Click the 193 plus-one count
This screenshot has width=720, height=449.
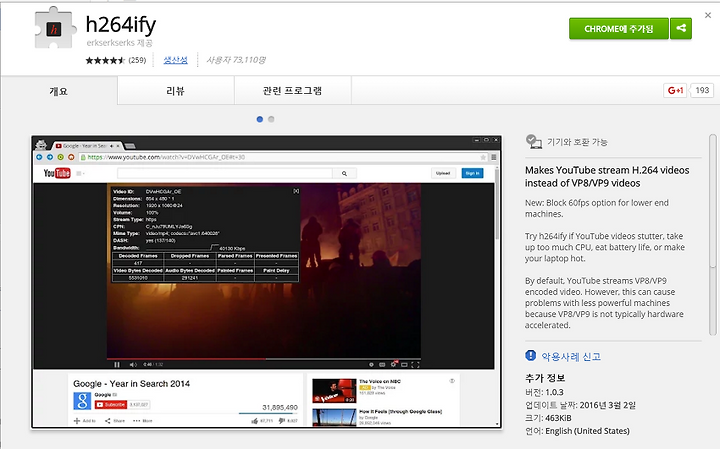[x=702, y=90]
